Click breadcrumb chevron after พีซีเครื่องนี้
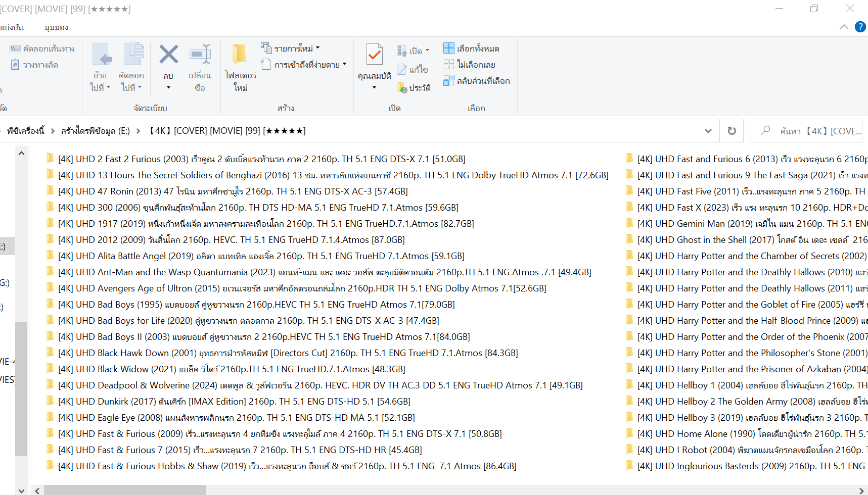 (x=53, y=131)
